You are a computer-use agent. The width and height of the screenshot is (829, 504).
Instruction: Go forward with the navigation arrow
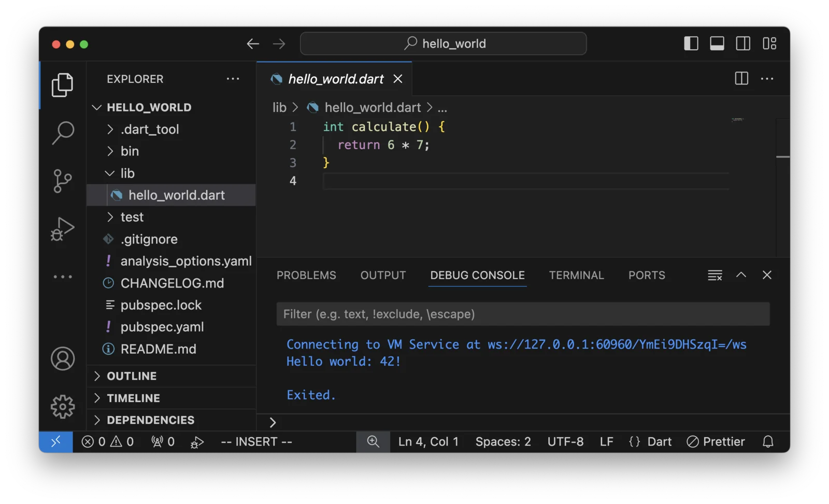click(x=279, y=44)
